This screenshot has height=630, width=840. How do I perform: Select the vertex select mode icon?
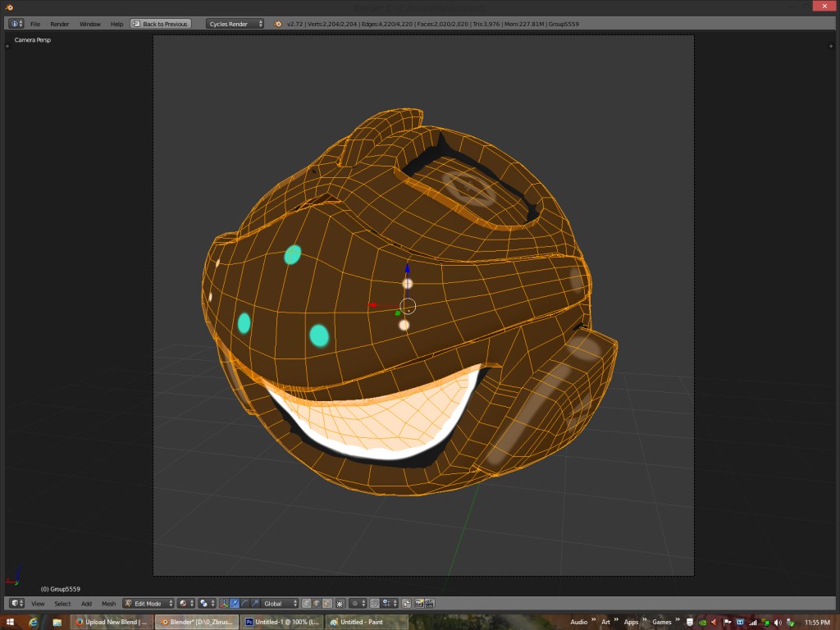pyautogui.click(x=306, y=603)
